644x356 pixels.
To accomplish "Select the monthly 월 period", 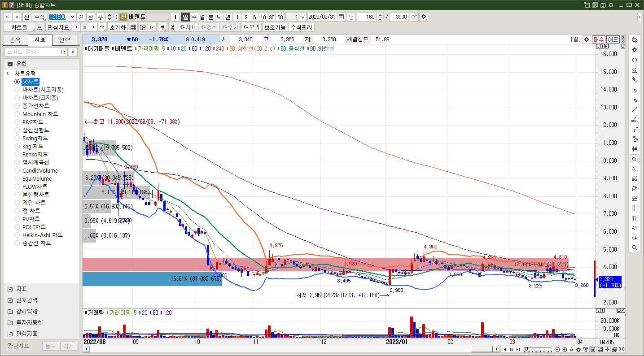I will (202, 17).
